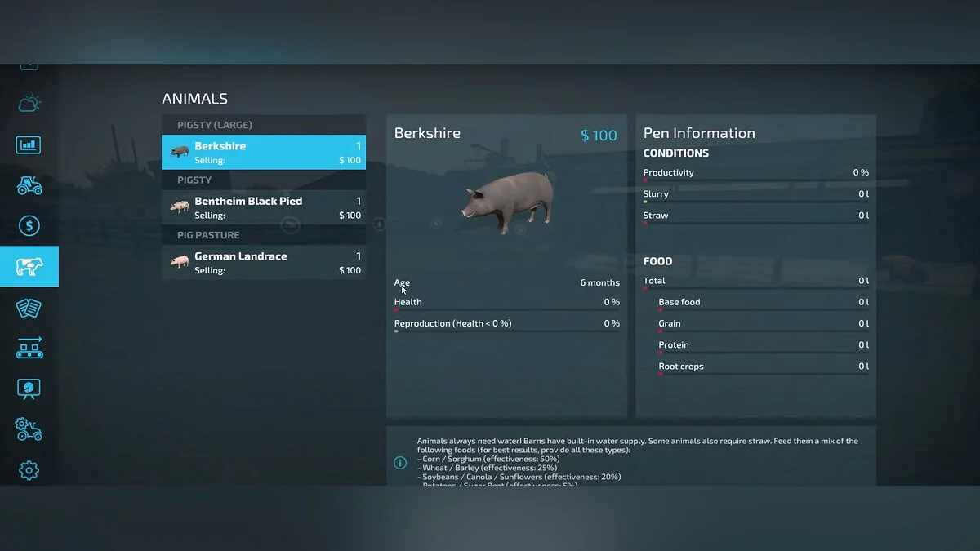Open the vehicles overview tractor icon
This screenshot has width=980, height=551.
29,185
